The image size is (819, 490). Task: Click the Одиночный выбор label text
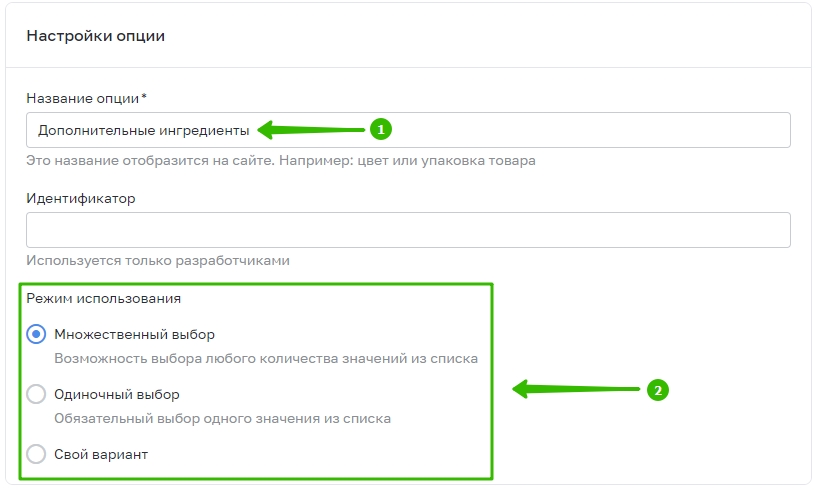click(x=116, y=394)
